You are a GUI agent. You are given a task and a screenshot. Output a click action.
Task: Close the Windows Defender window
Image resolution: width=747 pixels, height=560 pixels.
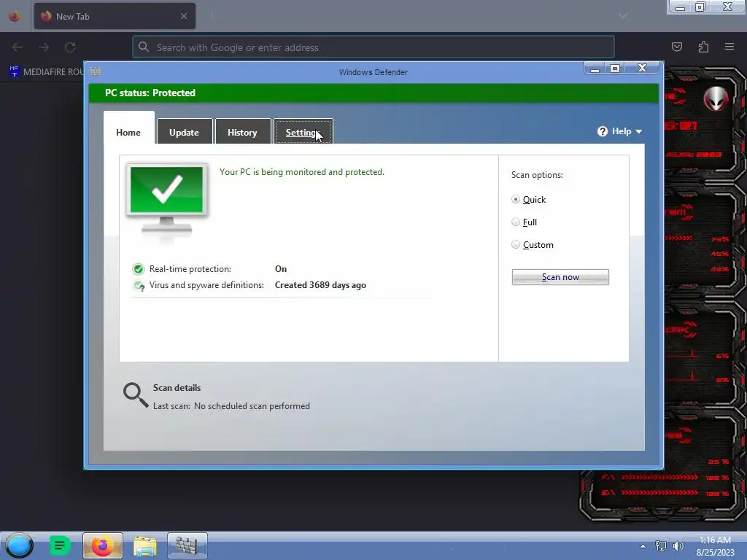tap(642, 68)
